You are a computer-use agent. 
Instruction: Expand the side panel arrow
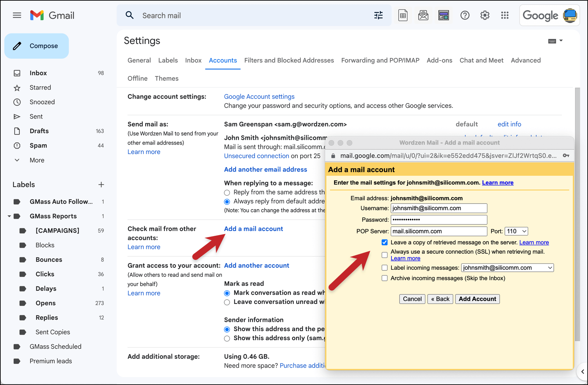(582, 372)
